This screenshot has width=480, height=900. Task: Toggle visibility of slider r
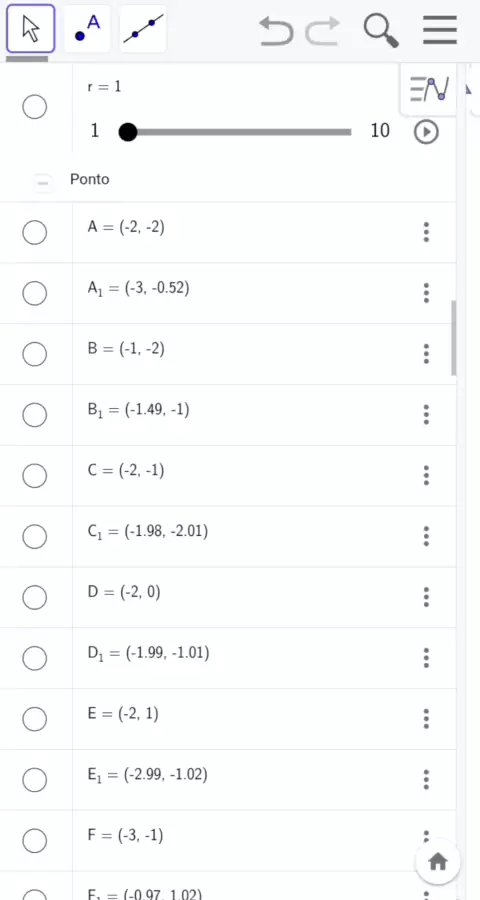[x=34, y=107]
